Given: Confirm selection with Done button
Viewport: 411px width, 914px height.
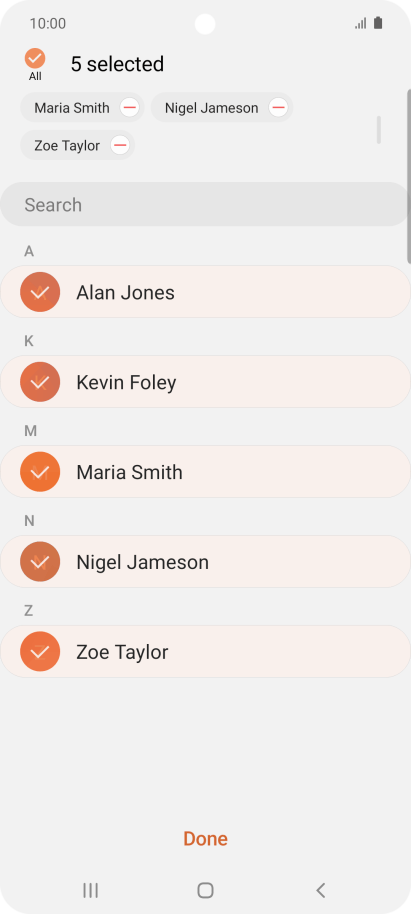Looking at the screenshot, I should tap(205, 839).
